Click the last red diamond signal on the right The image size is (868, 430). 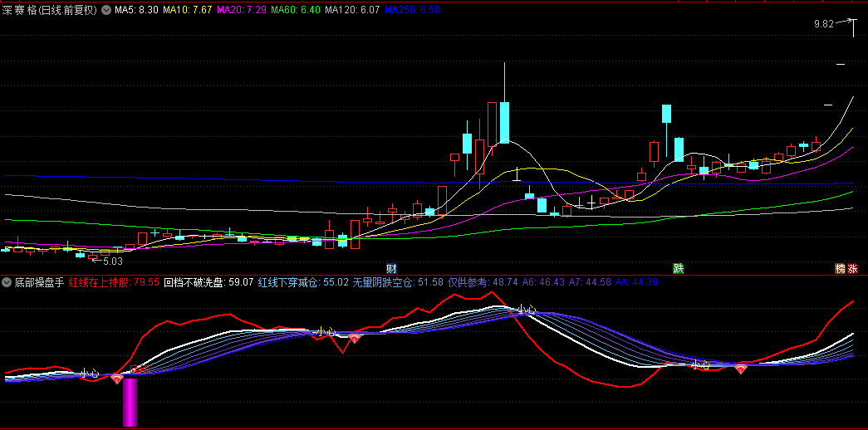pyautogui.click(x=740, y=369)
